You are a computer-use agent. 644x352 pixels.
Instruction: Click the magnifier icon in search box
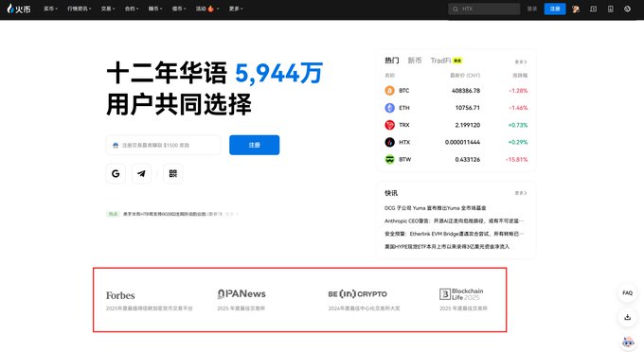pos(456,9)
